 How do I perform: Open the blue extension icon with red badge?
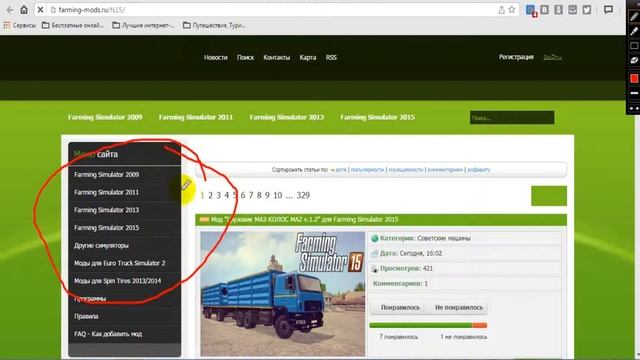pyautogui.click(x=531, y=10)
